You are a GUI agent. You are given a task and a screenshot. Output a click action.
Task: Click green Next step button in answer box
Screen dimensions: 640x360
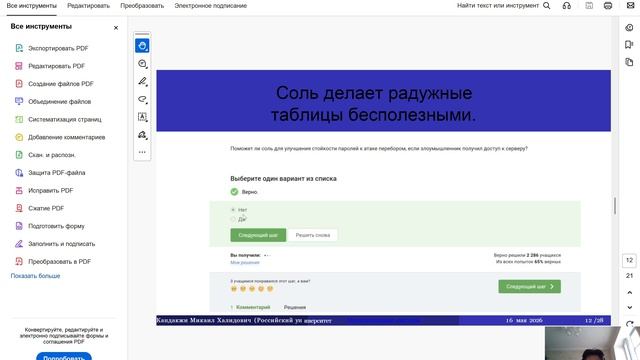[x=258, y=235]
